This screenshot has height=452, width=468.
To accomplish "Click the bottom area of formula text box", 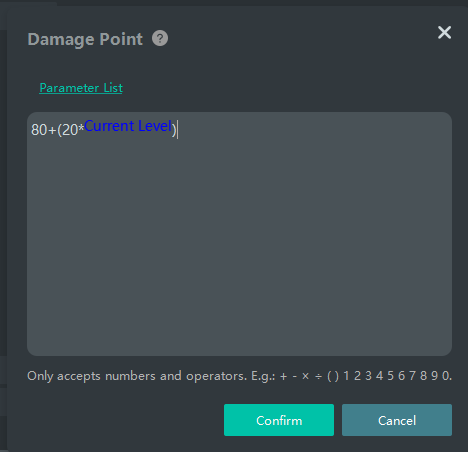I will 239,333.
